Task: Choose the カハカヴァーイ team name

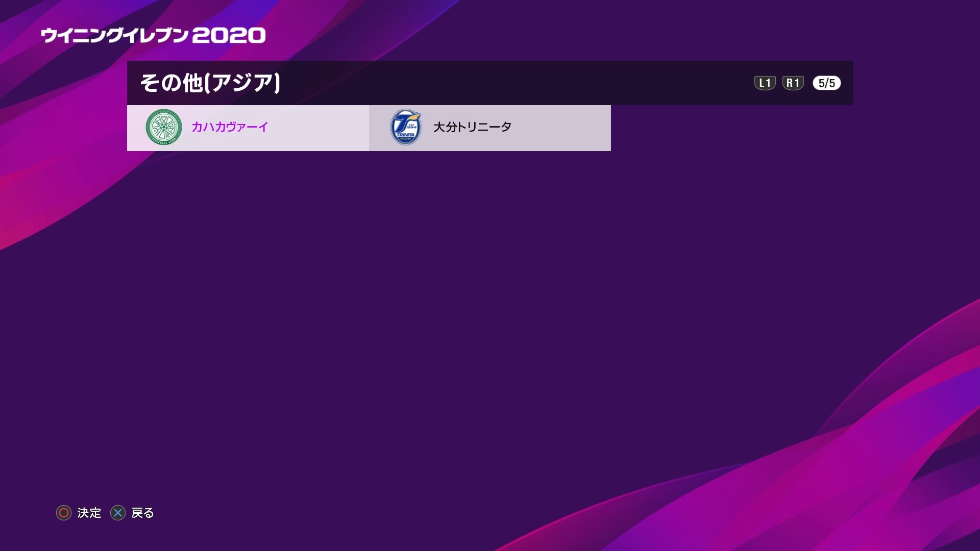Action: coord(230,127)
